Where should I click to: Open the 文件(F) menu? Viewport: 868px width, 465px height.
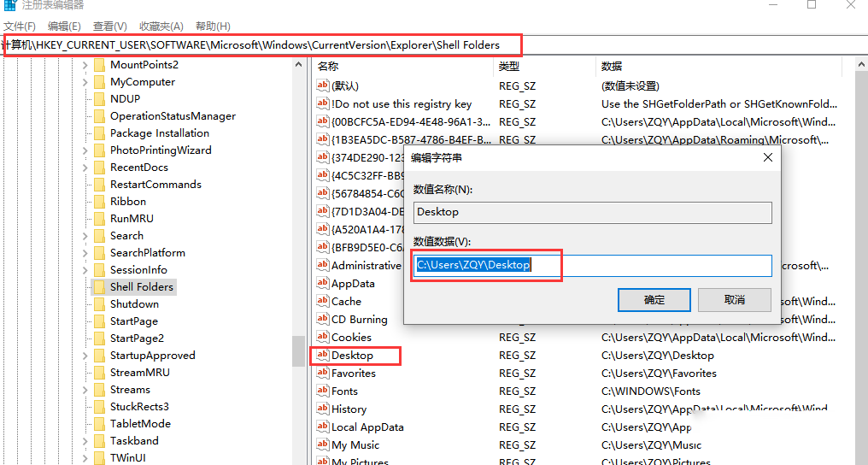20,26
